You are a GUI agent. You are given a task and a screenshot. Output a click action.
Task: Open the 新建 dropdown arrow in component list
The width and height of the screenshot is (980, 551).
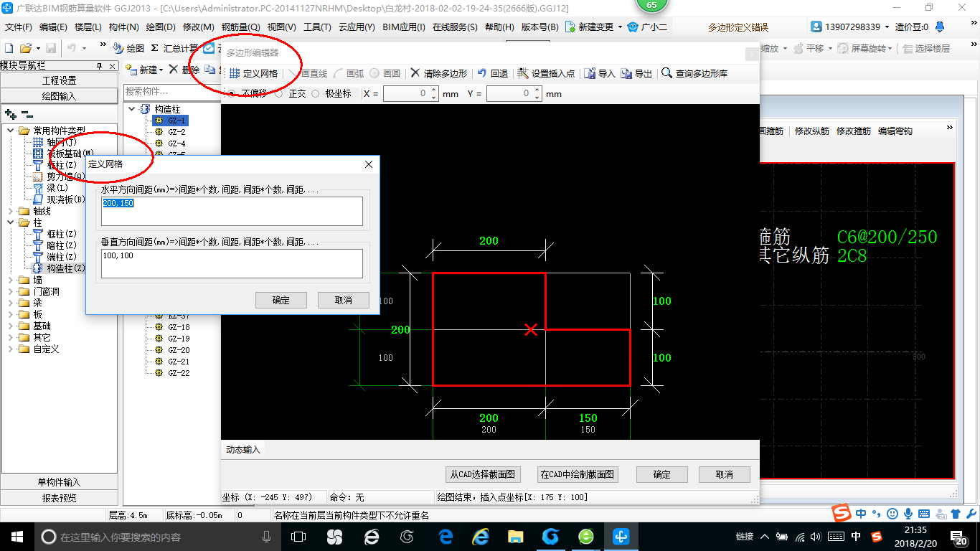pos(161,70)
